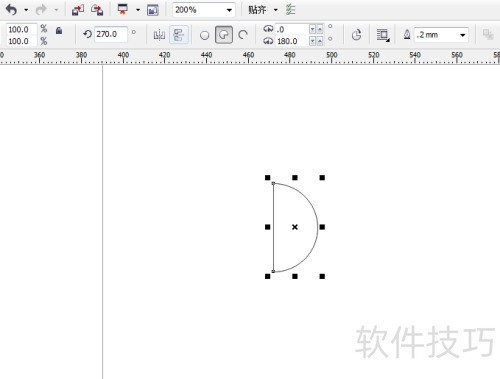This screenshot has width=500, height=379.
Task: Click the middle-left selection handle
Action: 268,227
